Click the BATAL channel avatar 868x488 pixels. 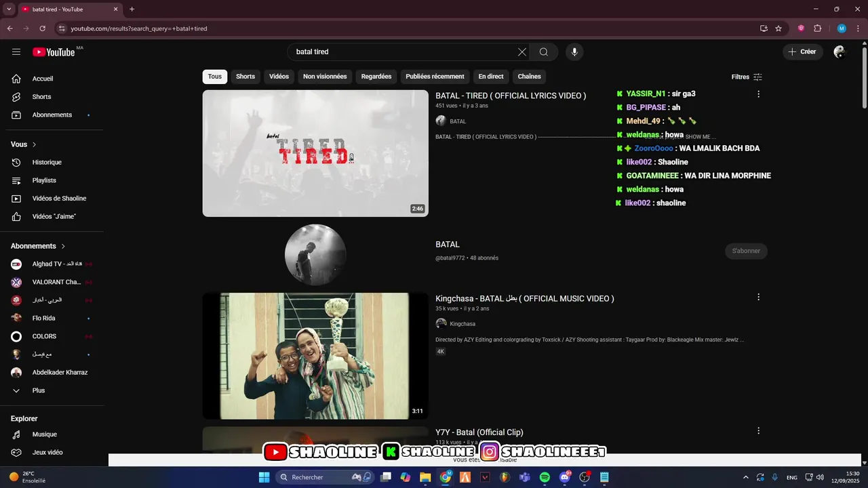click(315, 255)
